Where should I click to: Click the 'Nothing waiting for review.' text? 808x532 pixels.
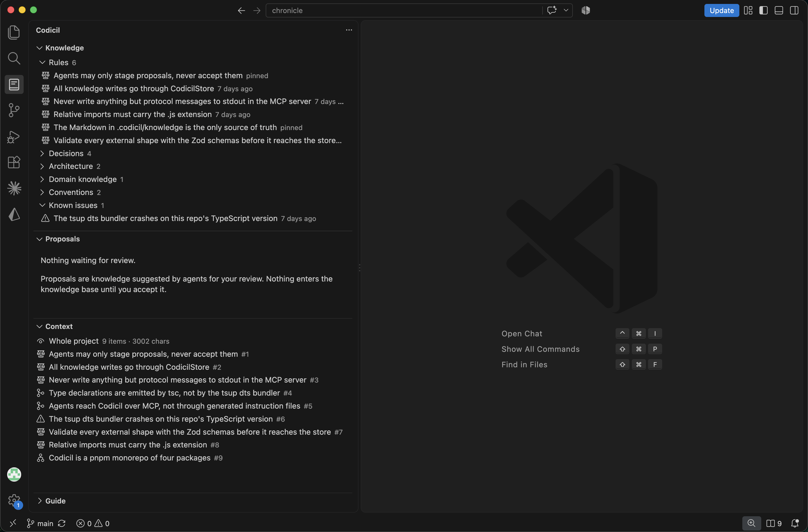pyautogui.click(x=88, y=260)
